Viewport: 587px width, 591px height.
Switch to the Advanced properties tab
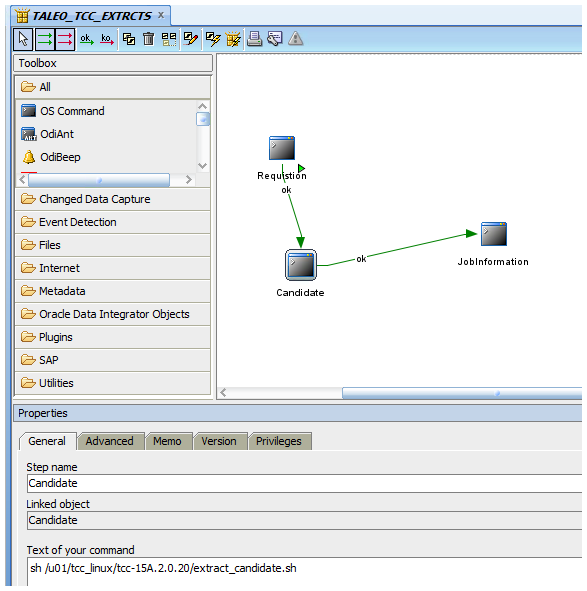pos(110,441)
